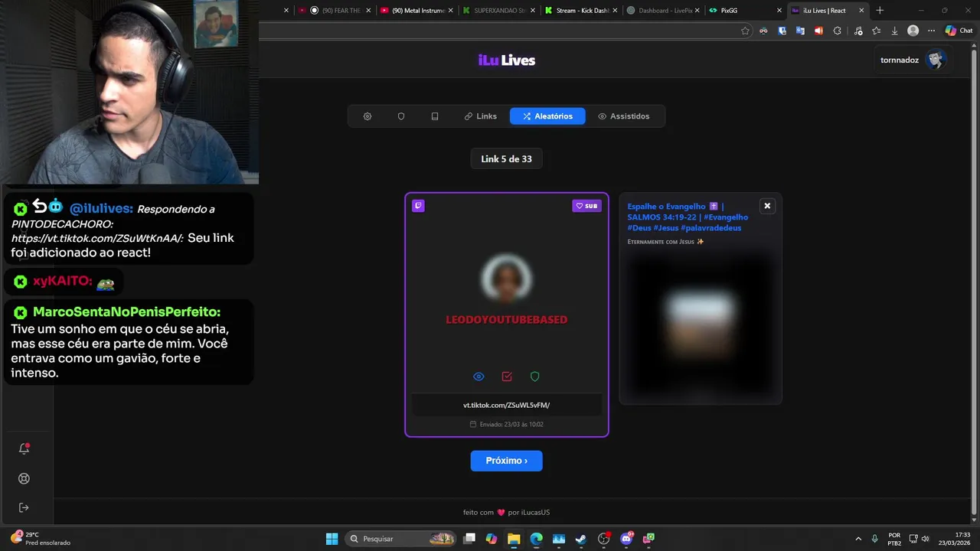The image size is (980, 551).
Task: Open browser settings and more menu
Action: tap(931, 31)
